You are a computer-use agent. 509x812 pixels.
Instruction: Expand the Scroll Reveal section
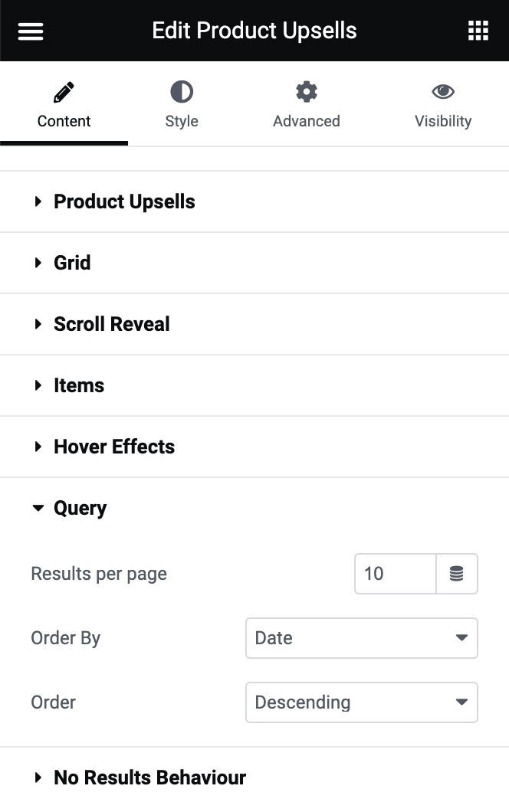[111, 324]
